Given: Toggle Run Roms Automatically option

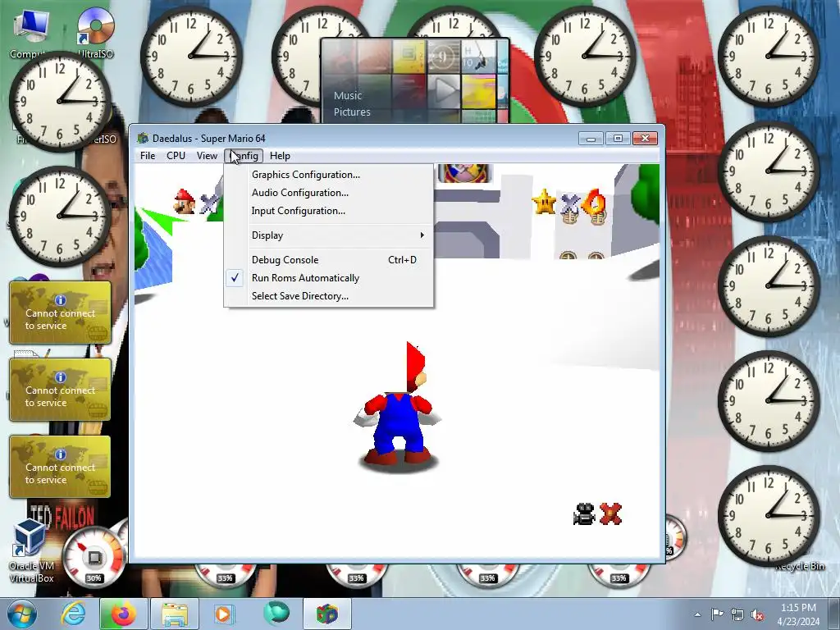Looking at the screenshot, I should click(328, 278).
